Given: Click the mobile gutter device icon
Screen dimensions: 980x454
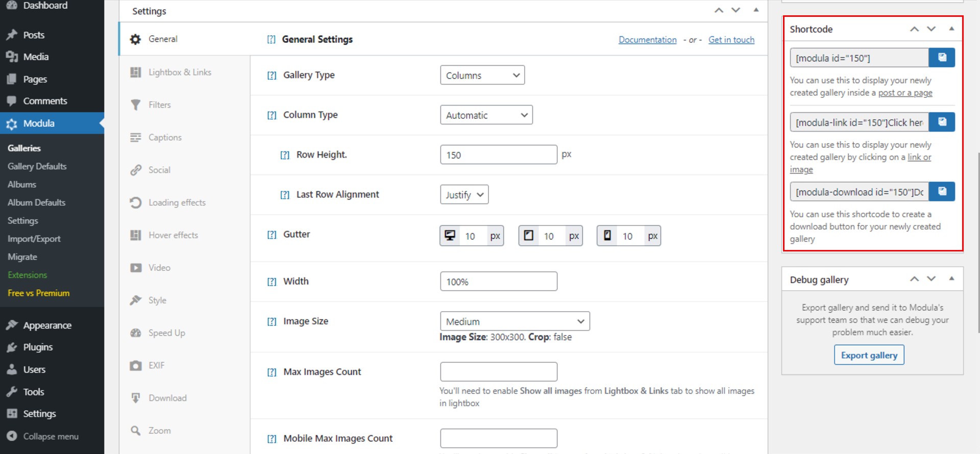Looking at the screenshot, I should click(x=607, y=236).
